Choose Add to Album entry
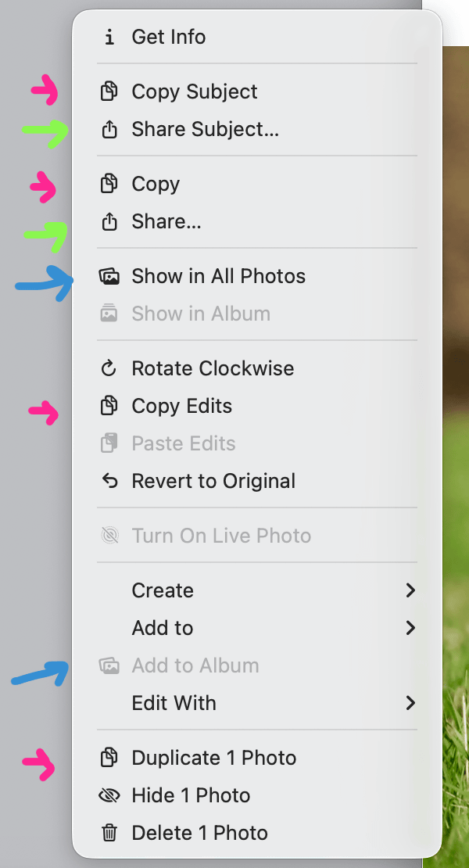This screenshot has width=469, height=868. pyautogui.click(x=195, y=665)
